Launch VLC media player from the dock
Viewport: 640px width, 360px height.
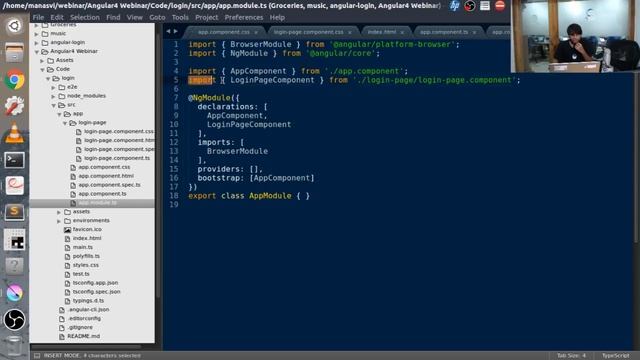14,133
